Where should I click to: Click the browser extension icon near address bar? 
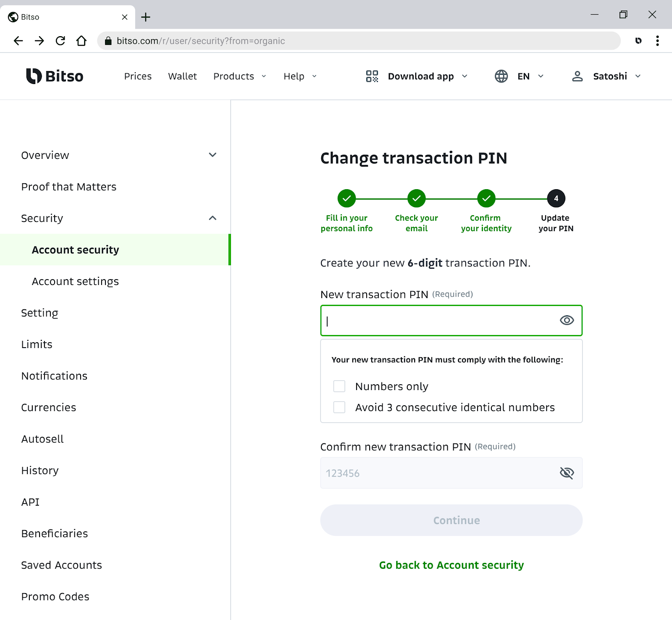click(x=638, y=41)
